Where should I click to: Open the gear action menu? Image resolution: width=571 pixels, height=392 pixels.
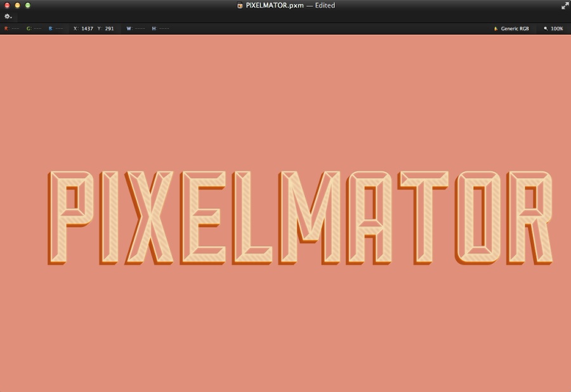(8, 16)
